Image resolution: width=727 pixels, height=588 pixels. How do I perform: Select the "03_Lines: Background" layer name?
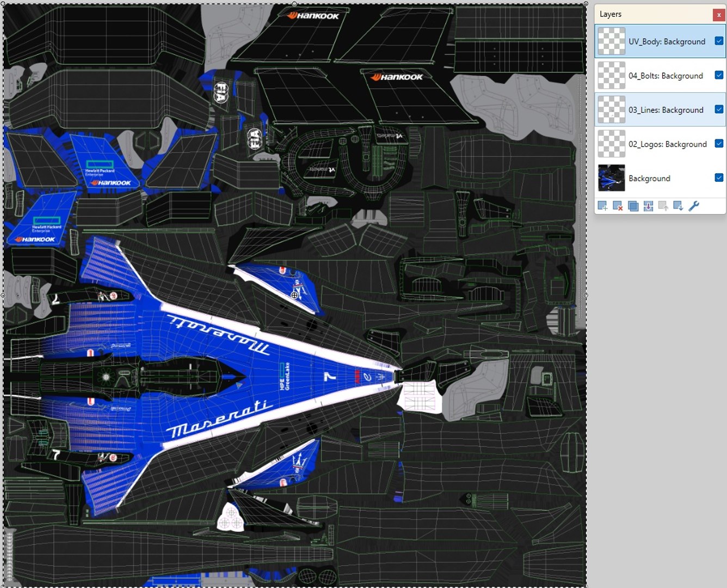[666, 110]
